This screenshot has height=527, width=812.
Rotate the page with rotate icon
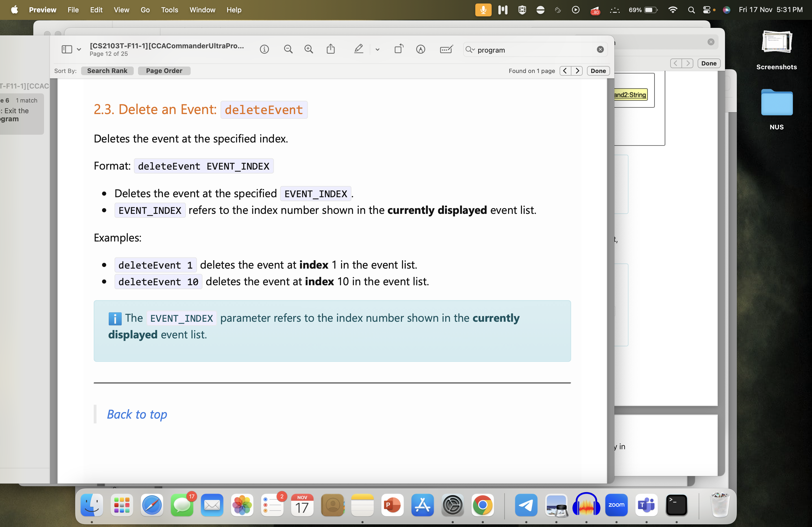[x=398, y=49]
